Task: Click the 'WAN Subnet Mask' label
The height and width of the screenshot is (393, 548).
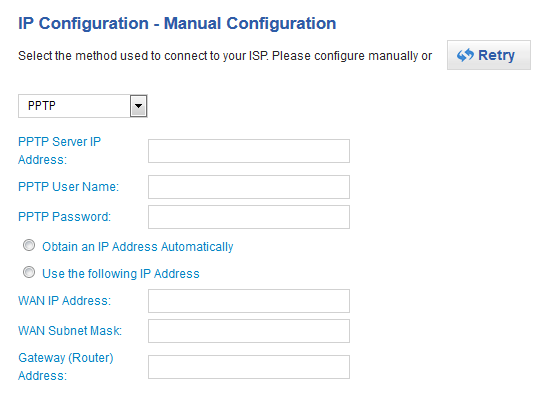Action: click(x=70, y=331)
